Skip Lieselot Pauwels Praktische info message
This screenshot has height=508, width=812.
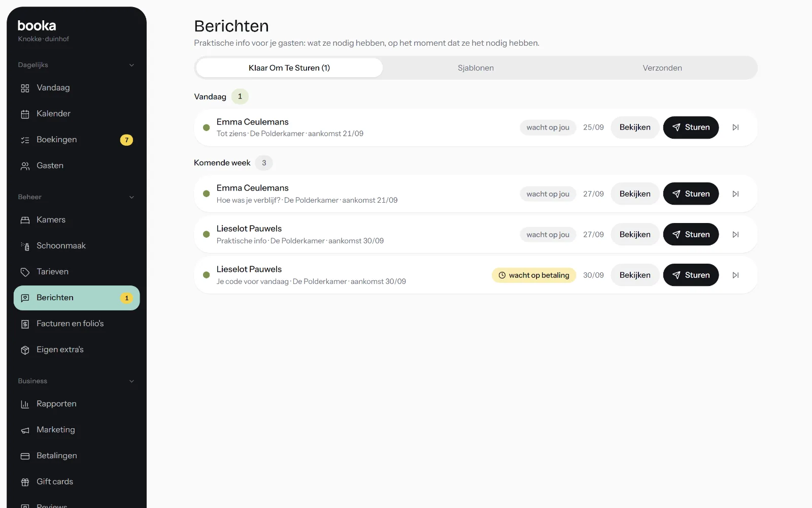point(735,234)
